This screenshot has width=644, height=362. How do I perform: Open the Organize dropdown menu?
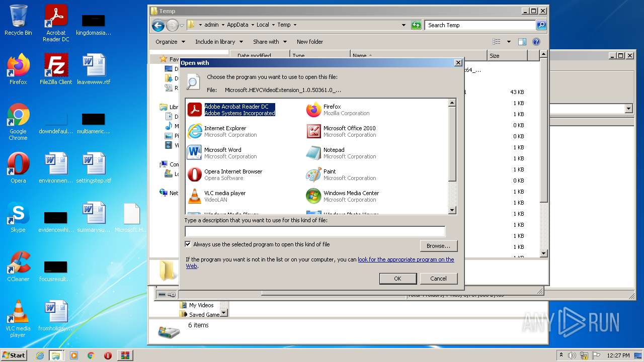tap(170, 42)
